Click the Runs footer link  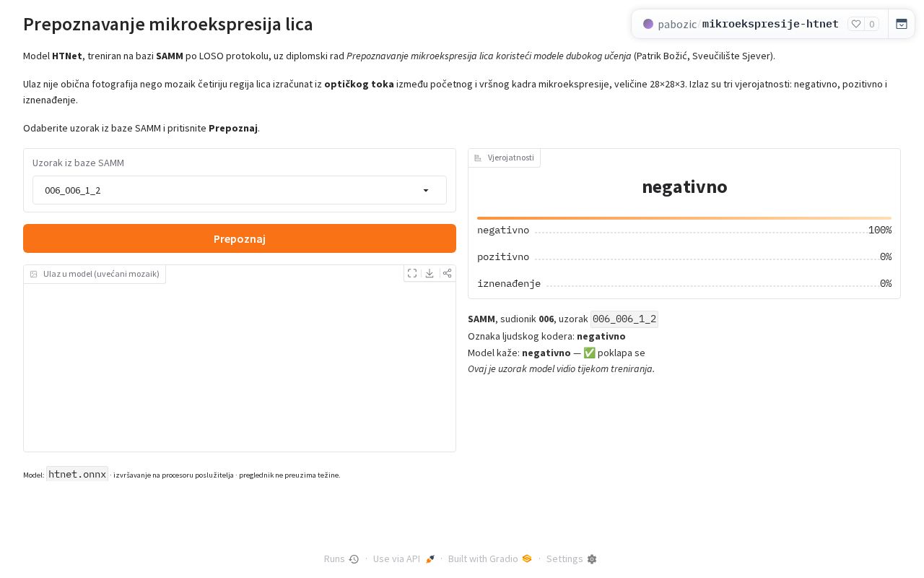[341, 559]
